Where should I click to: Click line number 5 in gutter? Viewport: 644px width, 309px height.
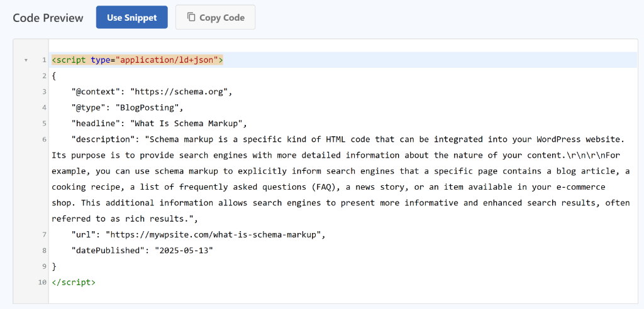pyautogui.click(x=44, y=124)
